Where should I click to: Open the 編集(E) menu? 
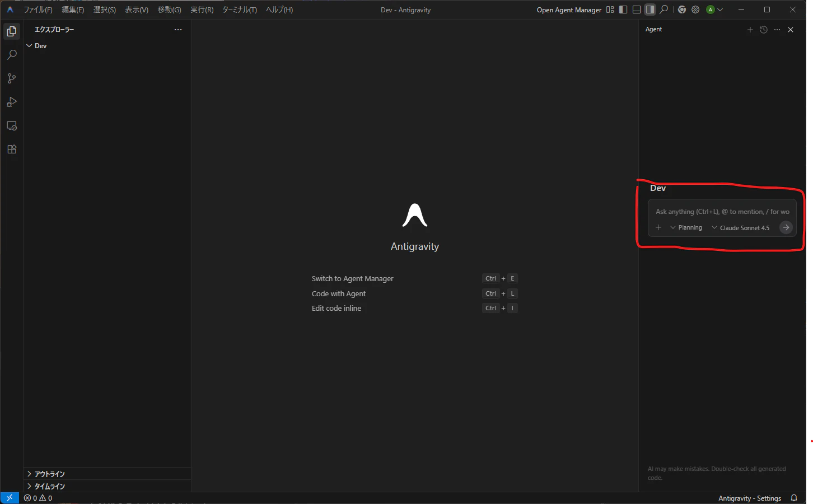click(x=73, y=10)
